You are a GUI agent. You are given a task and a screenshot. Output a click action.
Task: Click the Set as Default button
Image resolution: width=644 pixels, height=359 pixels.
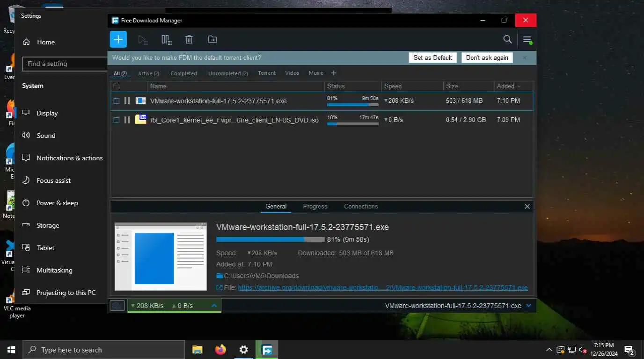click(432, 57)
